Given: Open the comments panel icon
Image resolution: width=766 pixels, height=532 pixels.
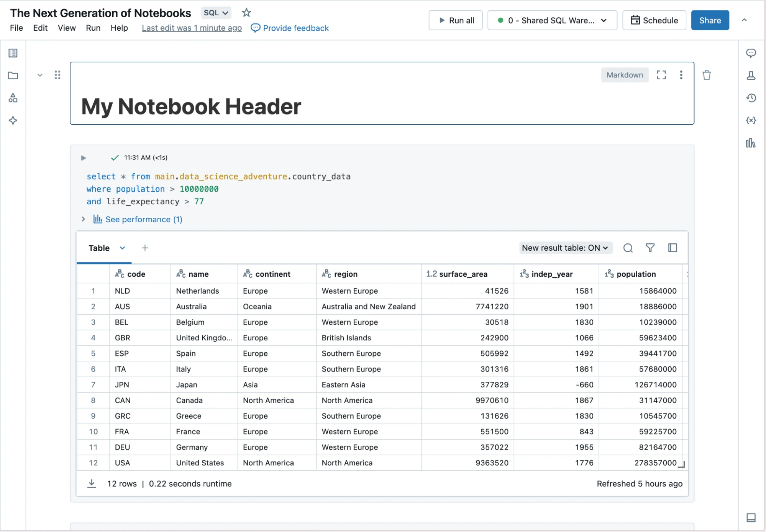Looking at the screenshot, I should click(x=751, y=53).
